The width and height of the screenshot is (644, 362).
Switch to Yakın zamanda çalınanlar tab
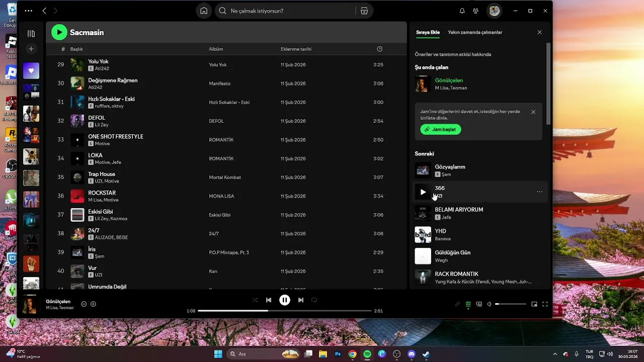click(475, 32)
